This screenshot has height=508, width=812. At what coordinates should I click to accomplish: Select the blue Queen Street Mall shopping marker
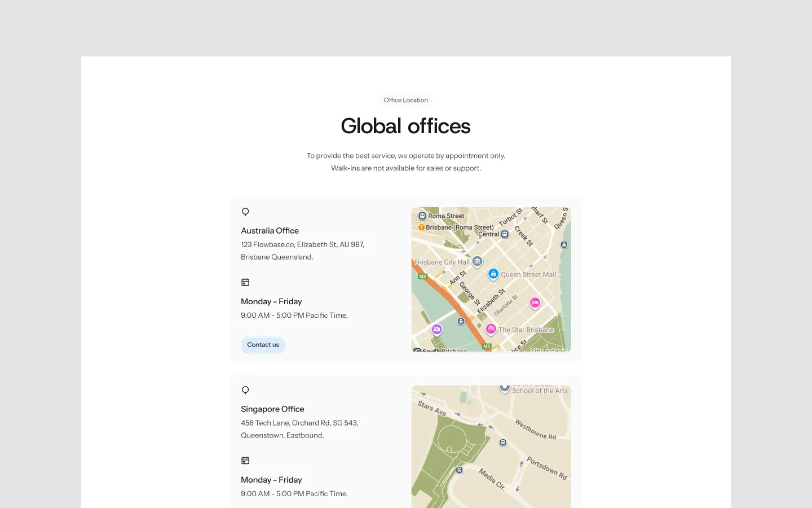click(493, 274)
